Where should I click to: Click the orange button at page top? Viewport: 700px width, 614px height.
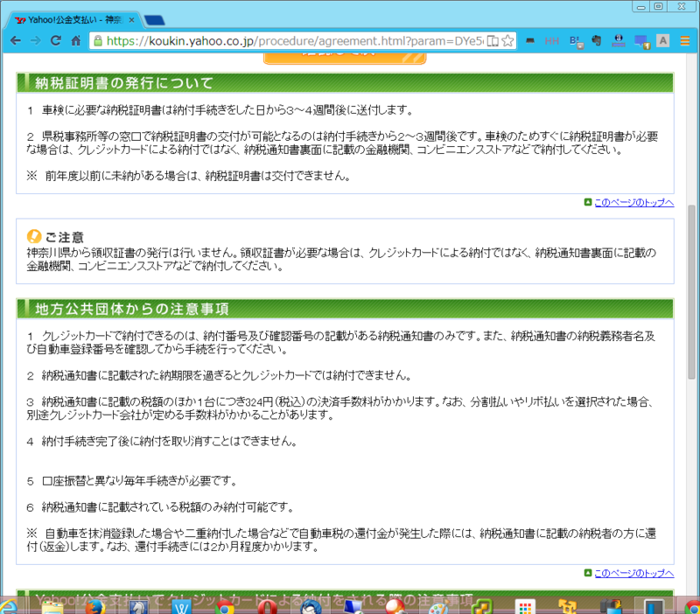tap(345, 59)
